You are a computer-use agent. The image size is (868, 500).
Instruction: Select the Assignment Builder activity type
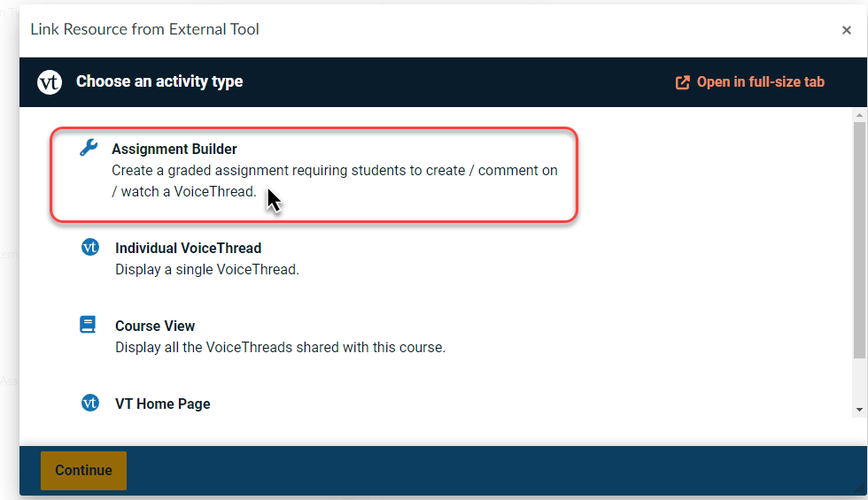pos(314,175)
